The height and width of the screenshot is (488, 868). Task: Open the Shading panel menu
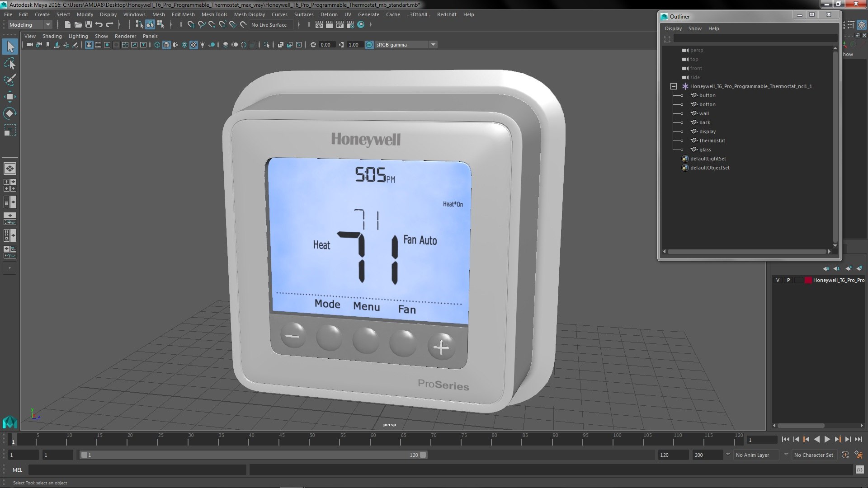[52, 36]
